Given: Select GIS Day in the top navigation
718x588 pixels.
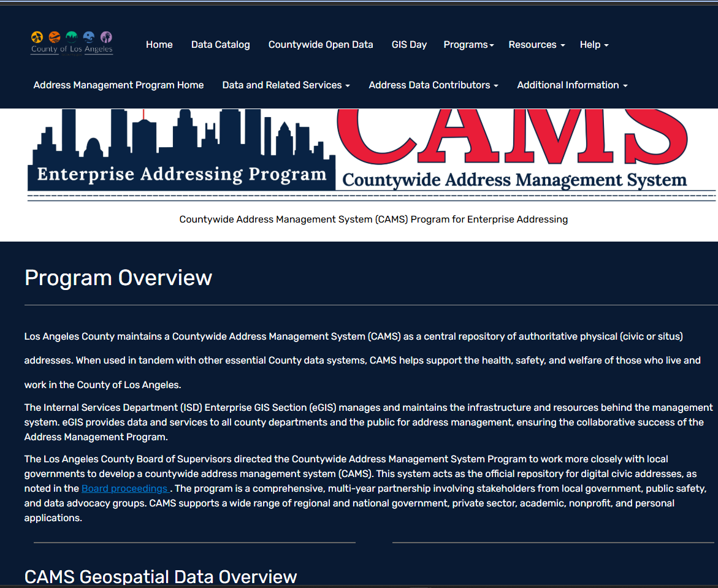Looking at the screenshot, I should 409,45.
